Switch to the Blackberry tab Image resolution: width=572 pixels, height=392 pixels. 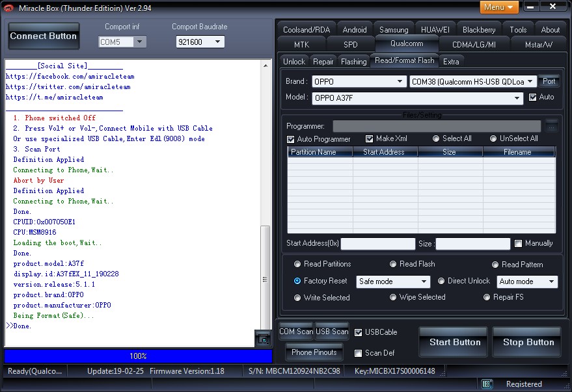tap(479, 29)
